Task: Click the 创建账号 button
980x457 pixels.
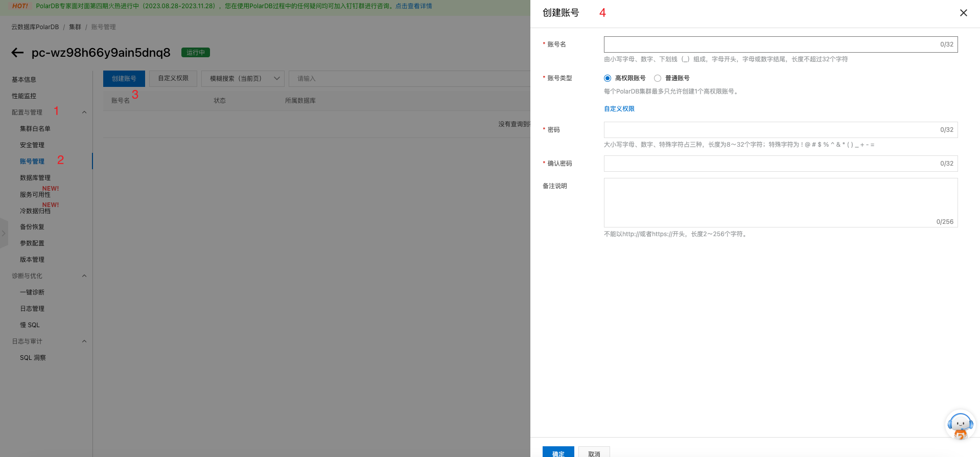Action: [124, 79]
